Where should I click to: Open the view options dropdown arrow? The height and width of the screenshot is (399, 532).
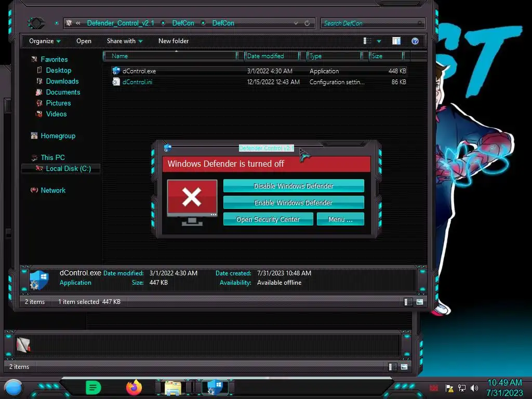379,42
